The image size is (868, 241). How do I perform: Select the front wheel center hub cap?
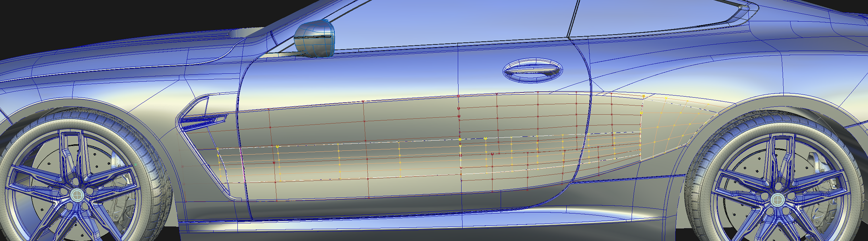pos(77,195)
